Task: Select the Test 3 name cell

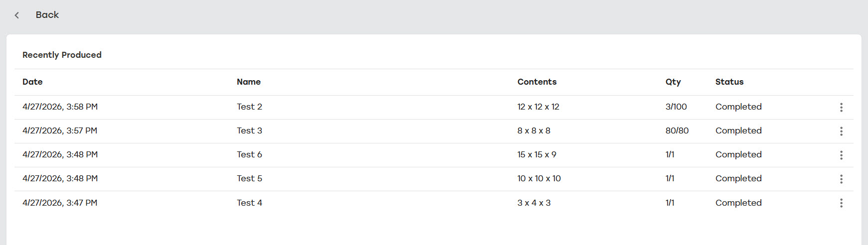Action: point(249,130)
